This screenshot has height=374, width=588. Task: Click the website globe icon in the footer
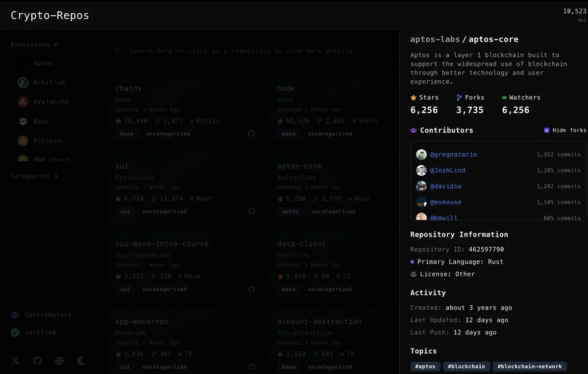(x=59, y=361)
